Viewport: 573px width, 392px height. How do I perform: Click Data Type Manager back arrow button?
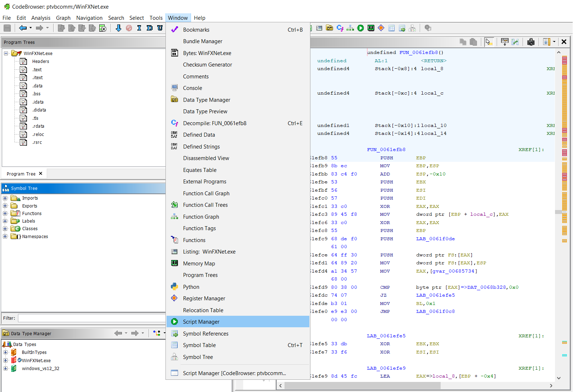118,333
